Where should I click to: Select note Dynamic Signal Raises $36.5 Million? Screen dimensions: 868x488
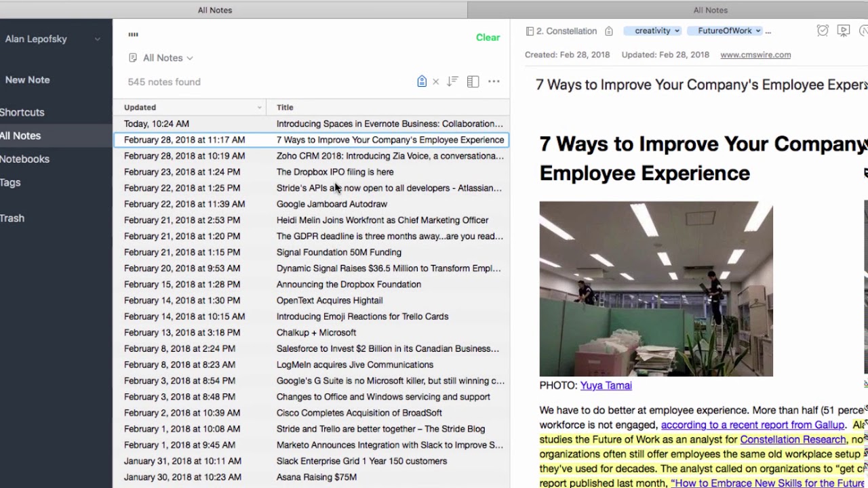311,268
